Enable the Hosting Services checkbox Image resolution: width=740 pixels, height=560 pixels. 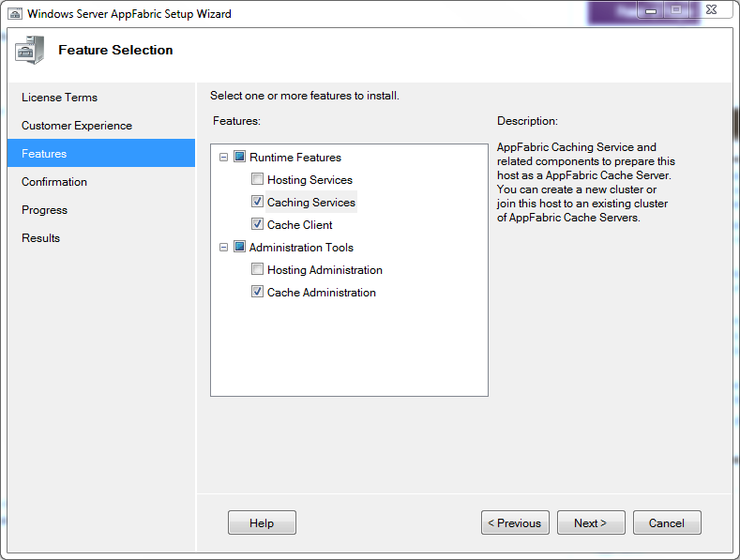click(x=257, y=179)
